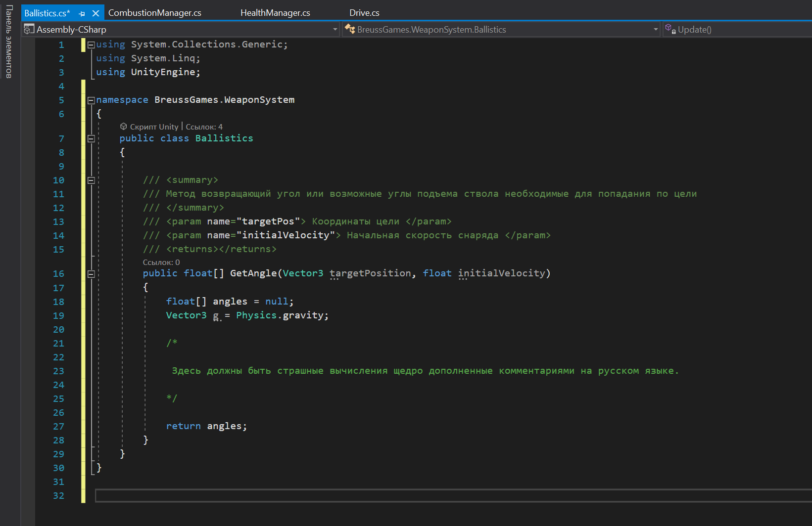812x526 pixels.
Task: Pin the Ballistics.cs tab
Action: click(82, 13)
